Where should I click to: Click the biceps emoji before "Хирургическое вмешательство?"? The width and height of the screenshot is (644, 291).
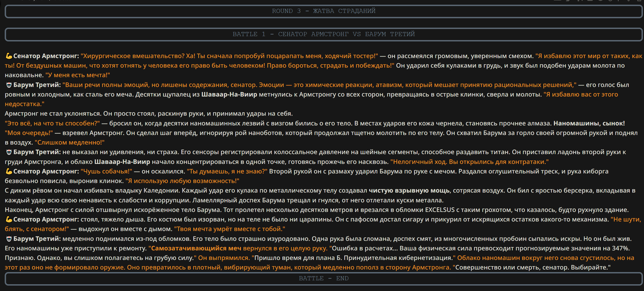[9, 56]
